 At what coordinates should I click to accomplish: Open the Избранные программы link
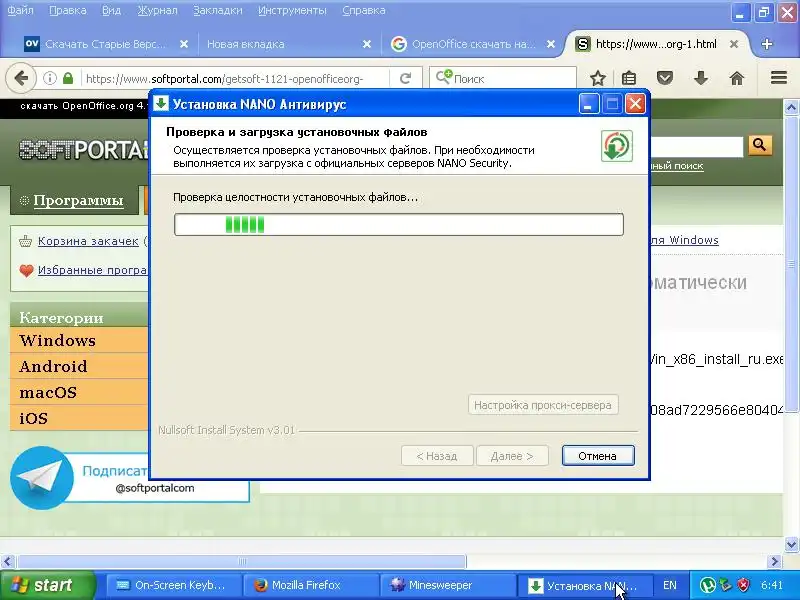pyautogui.click(x=92, y=270)
